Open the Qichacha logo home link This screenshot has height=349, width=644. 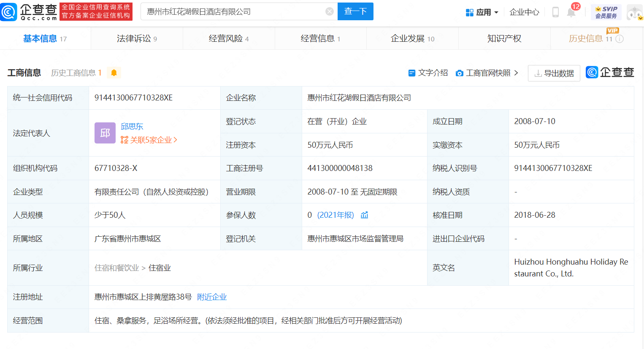click(x=29, y=12)
